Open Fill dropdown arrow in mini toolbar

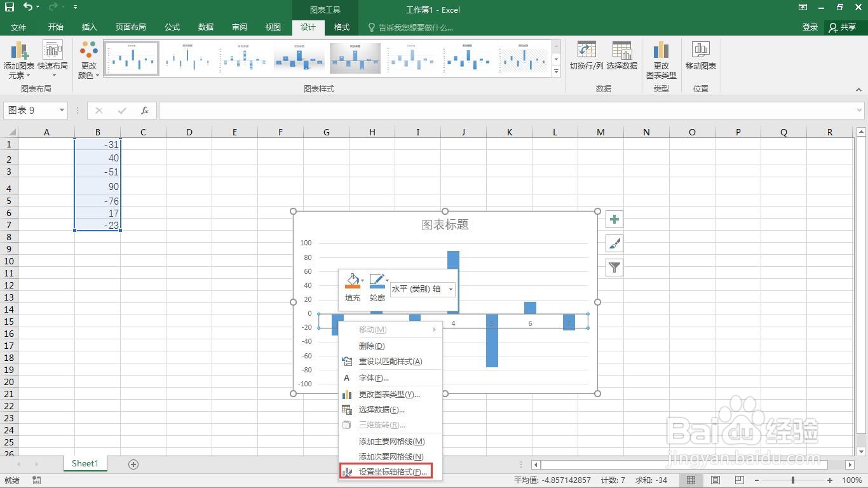pyautogui.click(x=362, y=280)
